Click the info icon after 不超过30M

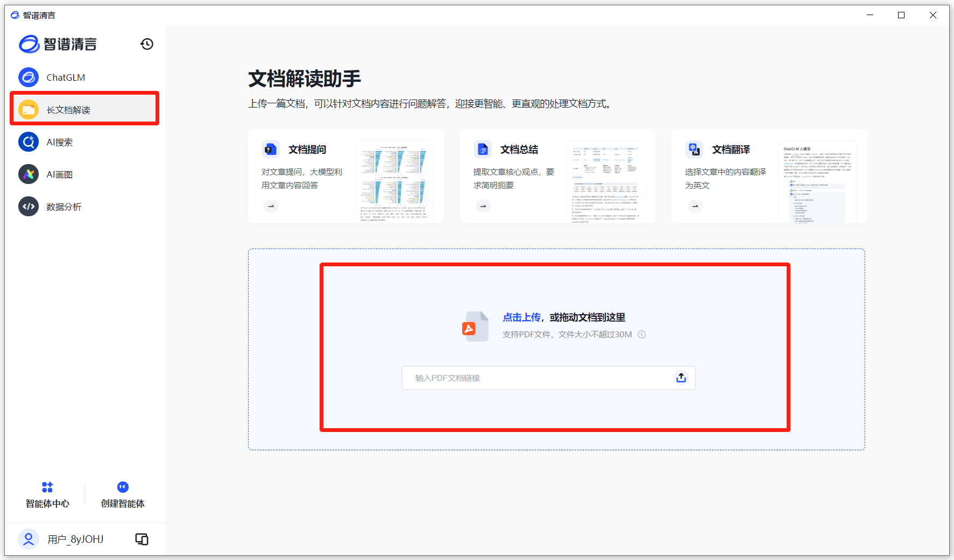click(641, 334)
